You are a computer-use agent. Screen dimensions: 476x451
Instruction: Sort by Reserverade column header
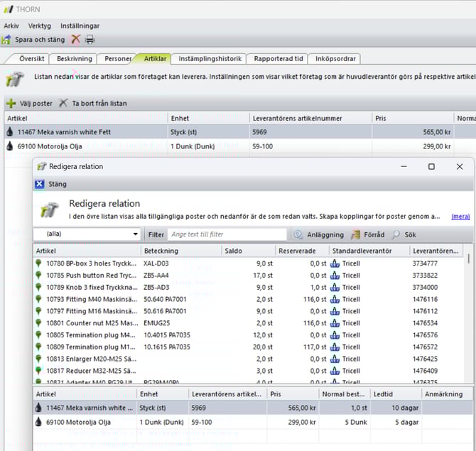pyautogui.click(x=302, y=251)
